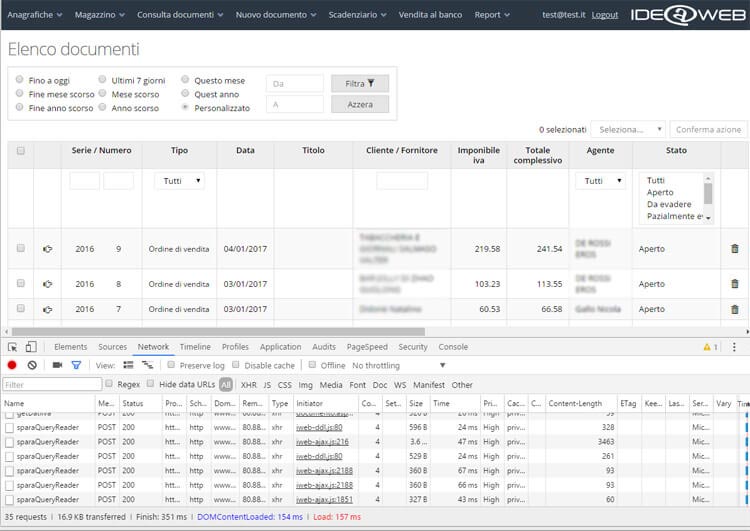
Task: Click the DevTools warning triangle icon
Action: click(x=706, y=347)
